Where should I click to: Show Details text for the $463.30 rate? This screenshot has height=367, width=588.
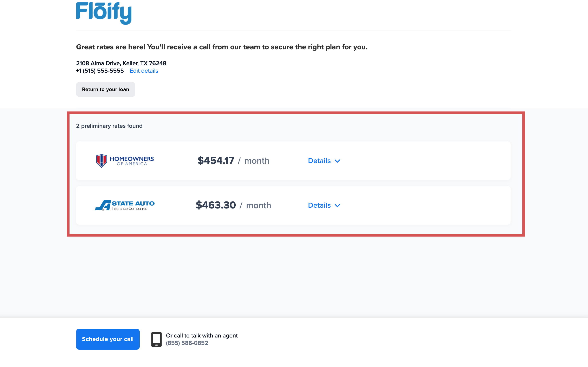coord(319,205)
